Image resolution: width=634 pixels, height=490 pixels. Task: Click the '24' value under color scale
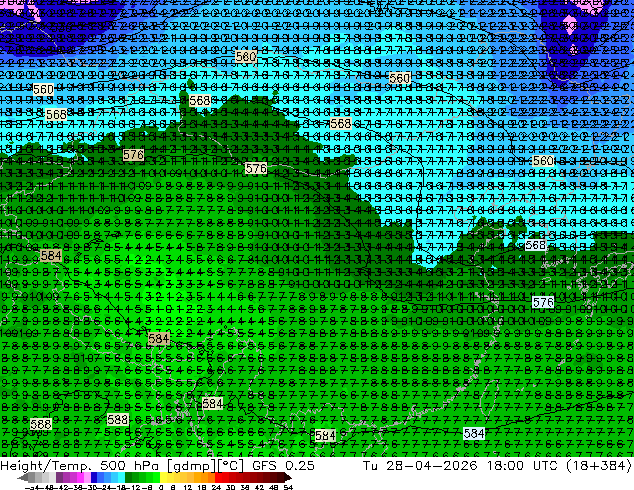click(x=216, y=487)
